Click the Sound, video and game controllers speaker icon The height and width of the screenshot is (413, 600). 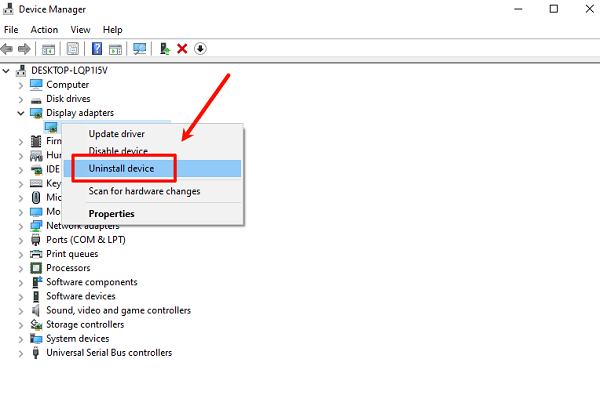[36, 310]
